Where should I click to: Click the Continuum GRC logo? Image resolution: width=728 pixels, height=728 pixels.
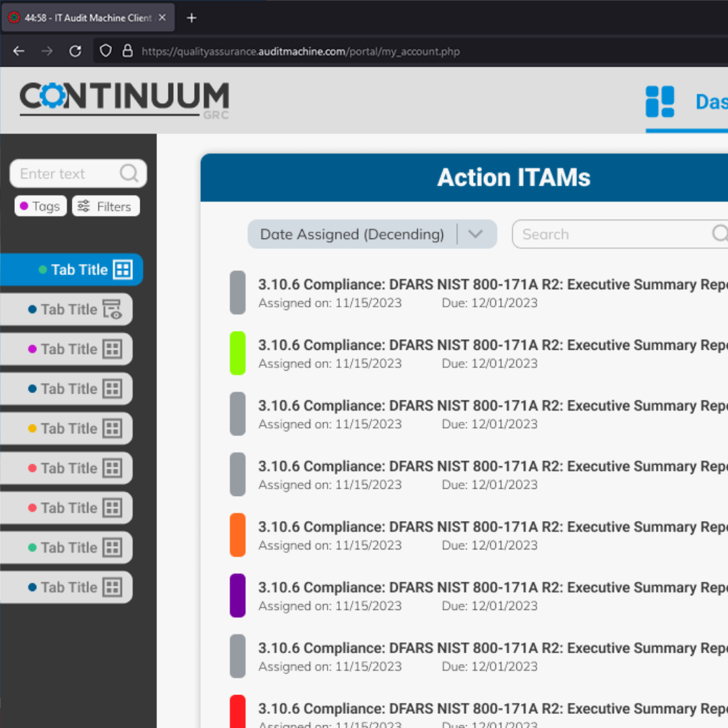125,100
